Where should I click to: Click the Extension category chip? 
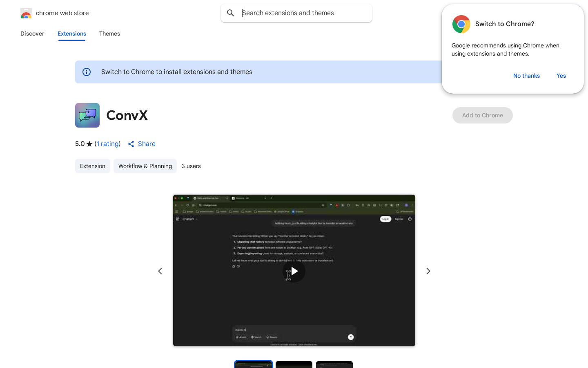(93, 166)
